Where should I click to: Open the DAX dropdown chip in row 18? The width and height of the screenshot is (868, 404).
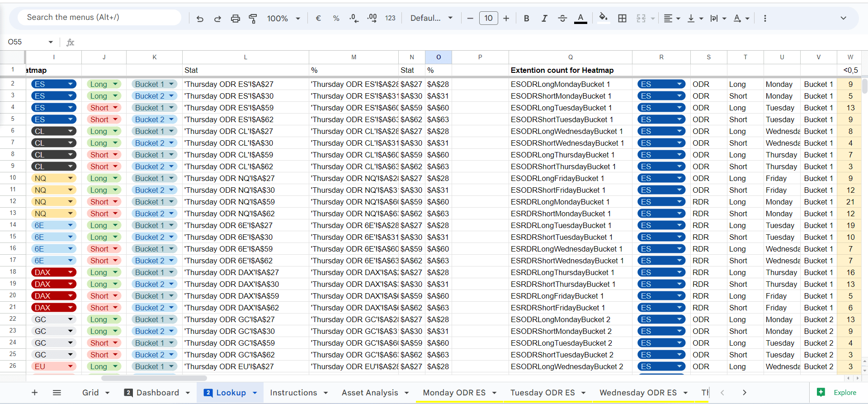click(53, 272)
